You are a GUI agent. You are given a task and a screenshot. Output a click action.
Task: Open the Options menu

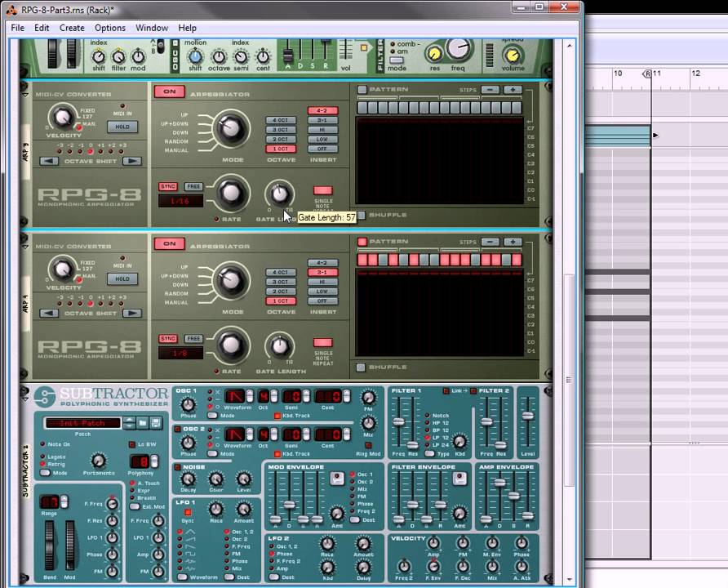[110, 28]
